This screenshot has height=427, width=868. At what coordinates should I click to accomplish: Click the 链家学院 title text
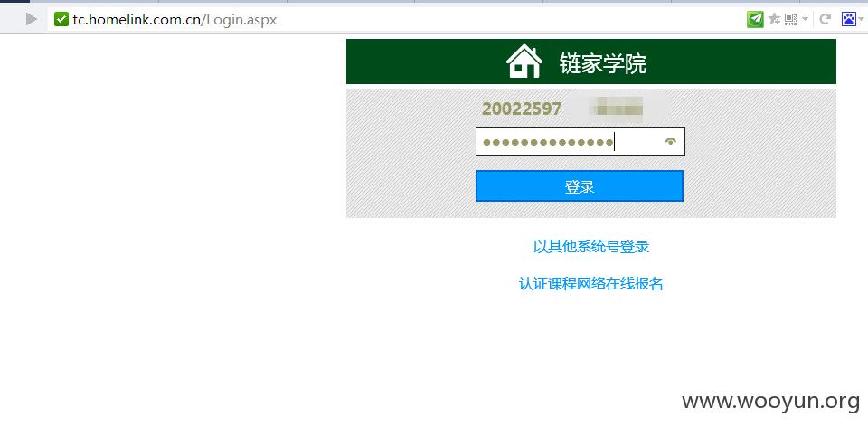602,63
